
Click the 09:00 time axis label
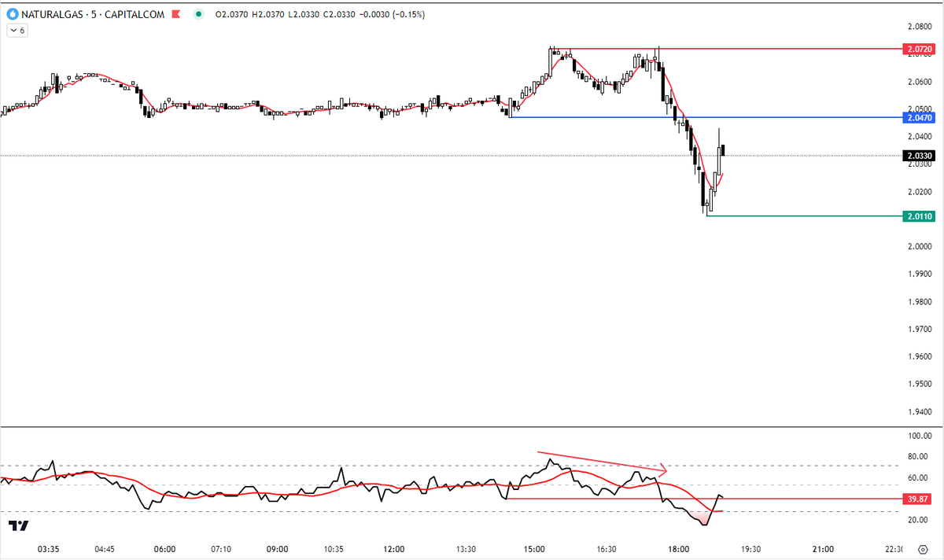click(x=277, y=550)
